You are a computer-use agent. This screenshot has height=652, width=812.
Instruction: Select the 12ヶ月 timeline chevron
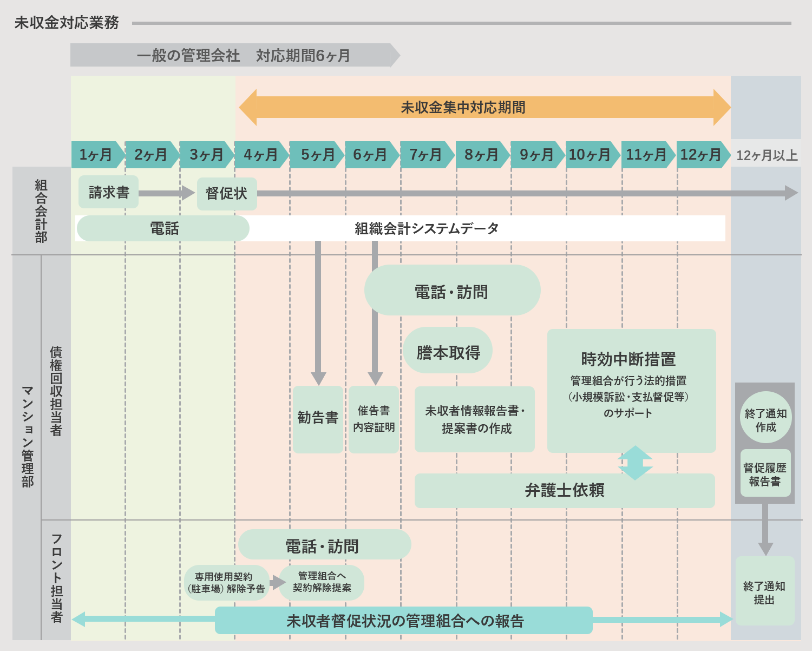click(701, 155)
